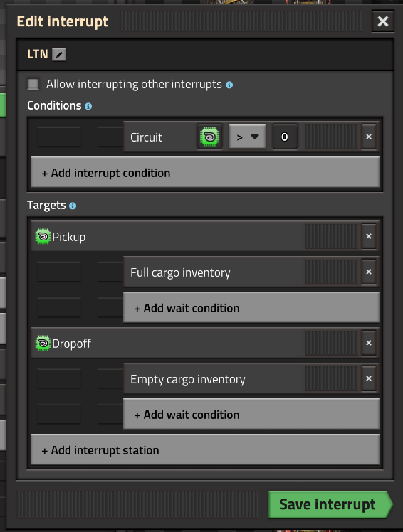Save the interrupt
Screen dimensions: 403x532
[330, 504]
